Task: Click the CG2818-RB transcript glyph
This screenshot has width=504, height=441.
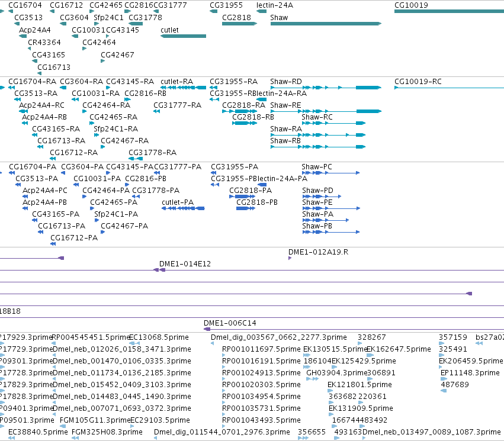Action: pyautogui.click(x=245, y=123)
